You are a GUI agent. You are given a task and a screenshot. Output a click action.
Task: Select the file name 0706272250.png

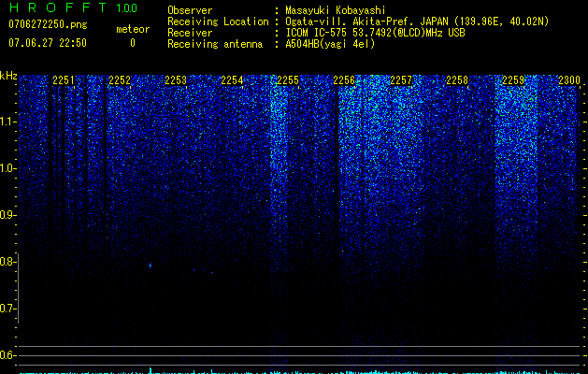click(48, 24)
